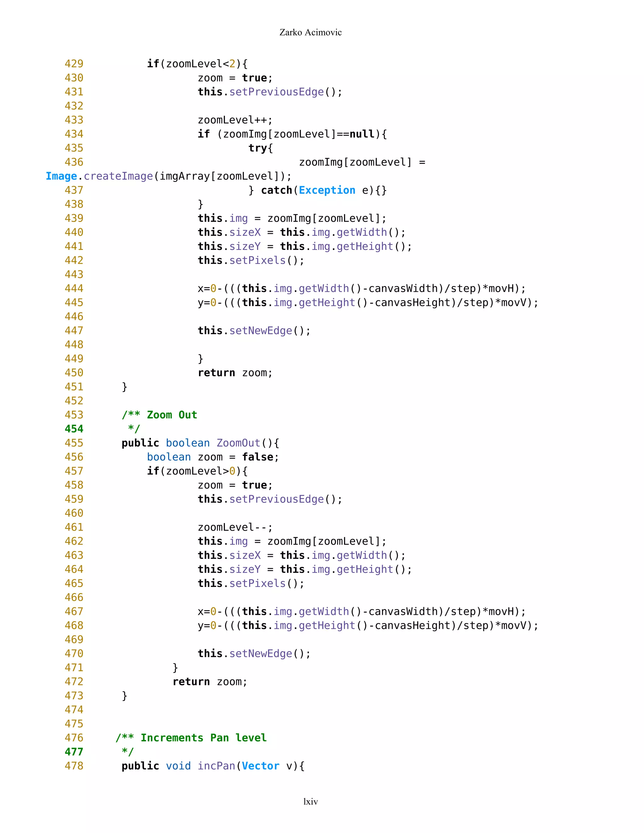Click boolean zoom = false declaration
Screen dimensions: 644x833
pos(213,457)
